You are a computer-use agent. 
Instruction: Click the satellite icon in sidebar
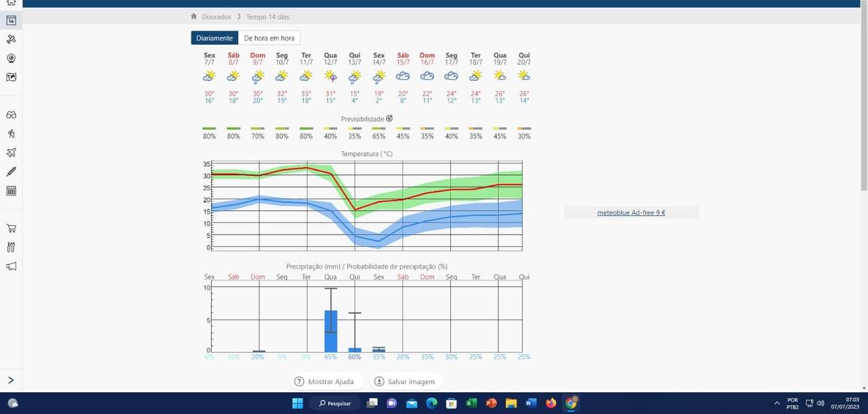11,39
